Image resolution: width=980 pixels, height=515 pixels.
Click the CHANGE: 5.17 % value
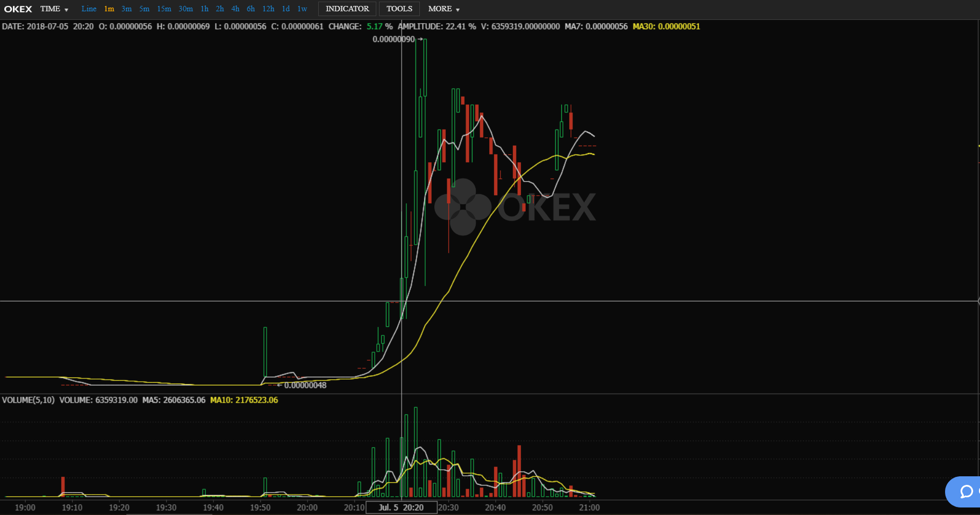point(360,26)
